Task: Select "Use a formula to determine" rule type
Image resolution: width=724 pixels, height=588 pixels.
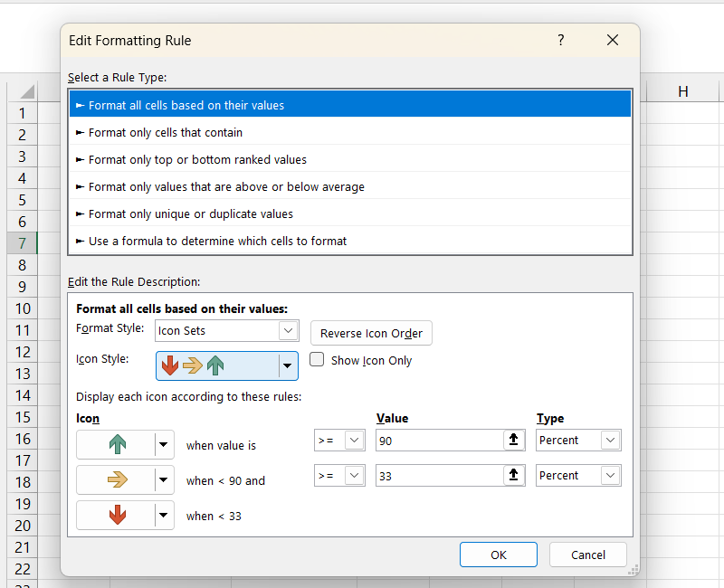Action: click(x=217, y=241)
